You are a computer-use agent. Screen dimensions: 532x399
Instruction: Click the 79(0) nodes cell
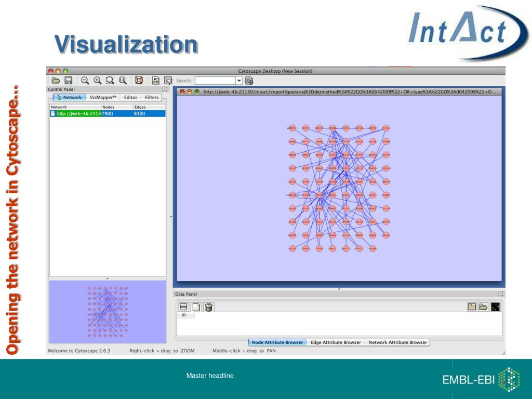tap(117, 114)
